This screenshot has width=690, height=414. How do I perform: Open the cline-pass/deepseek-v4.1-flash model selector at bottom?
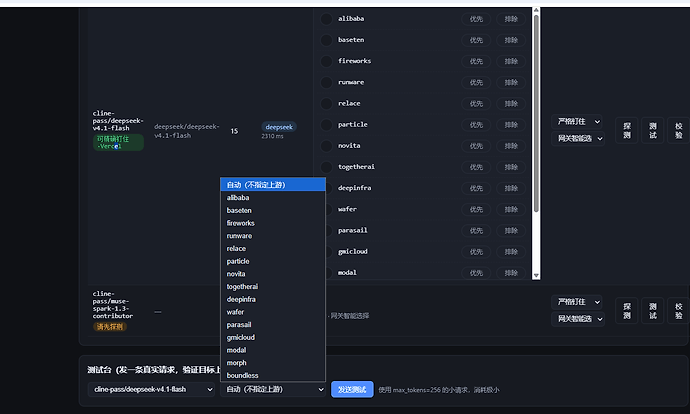coord(151,389)
